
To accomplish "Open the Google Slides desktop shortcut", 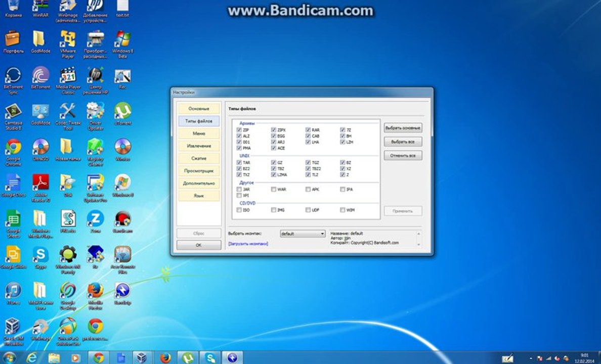I will (13, 257).
